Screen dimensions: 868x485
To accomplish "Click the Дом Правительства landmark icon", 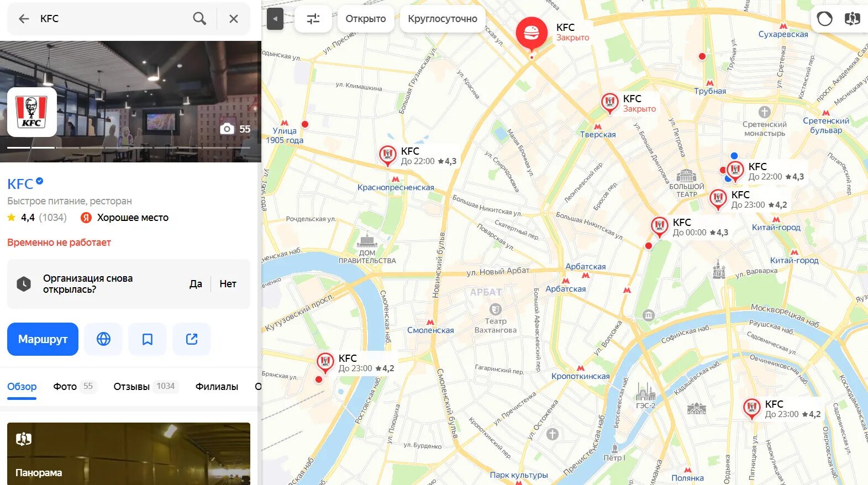I will tap(367, 241).
